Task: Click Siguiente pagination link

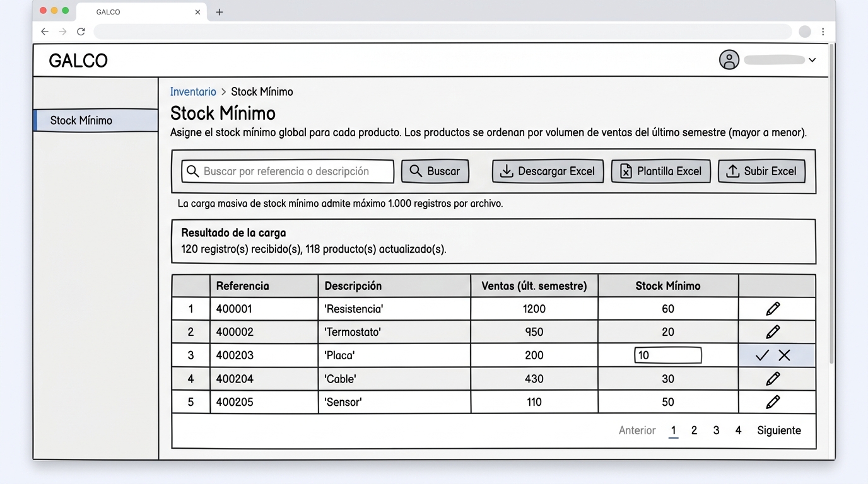Action: click(779, 430)
